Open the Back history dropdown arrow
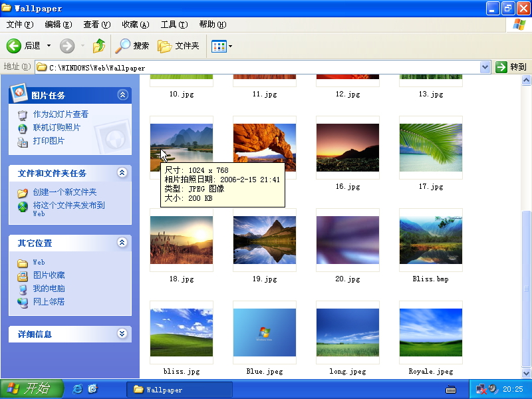The image size is (532, 399). [x=49, y=45]
